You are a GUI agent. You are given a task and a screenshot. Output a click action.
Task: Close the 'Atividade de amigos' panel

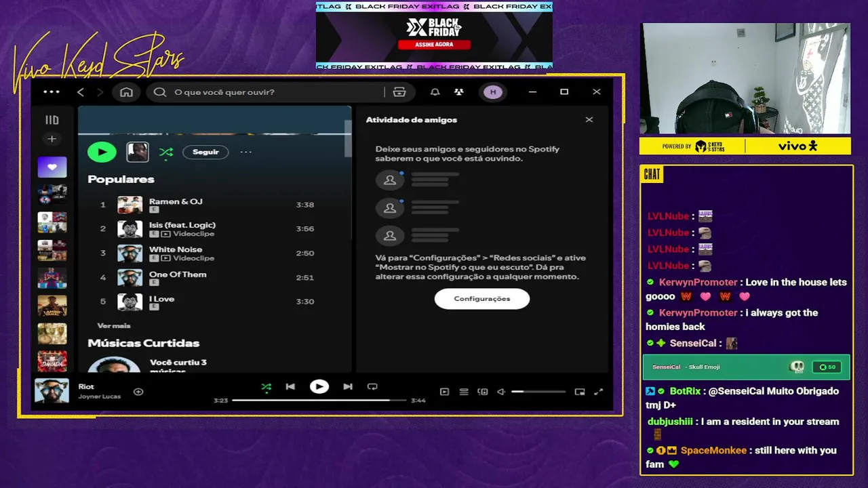click(589, 119)
